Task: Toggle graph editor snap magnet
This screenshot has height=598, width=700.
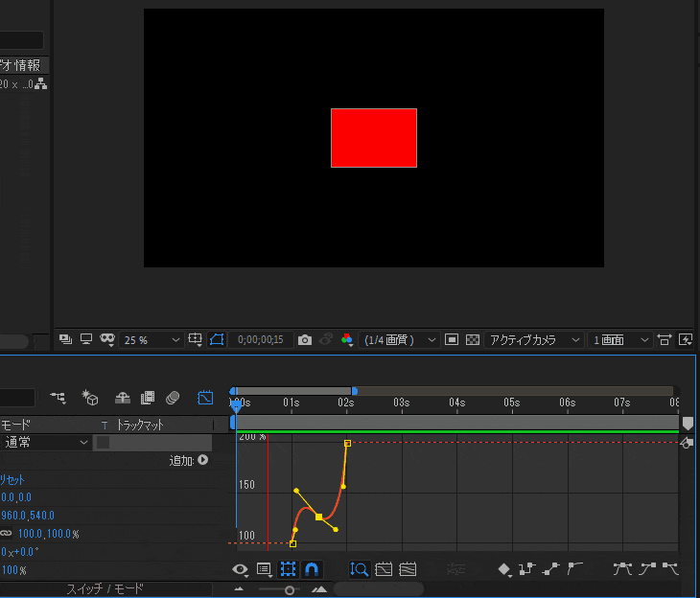Action: (312, 569)
